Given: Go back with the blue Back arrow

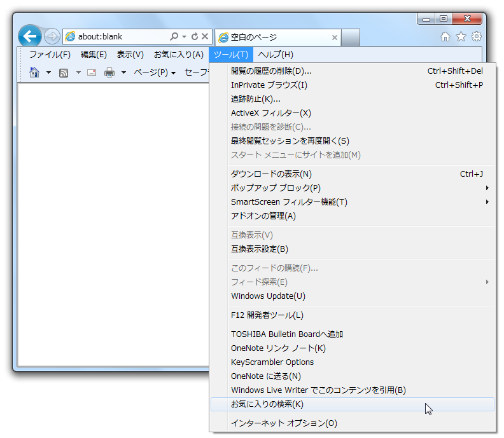Looking at the screenshot, I should pyautogui.click(x=29, y=36).
